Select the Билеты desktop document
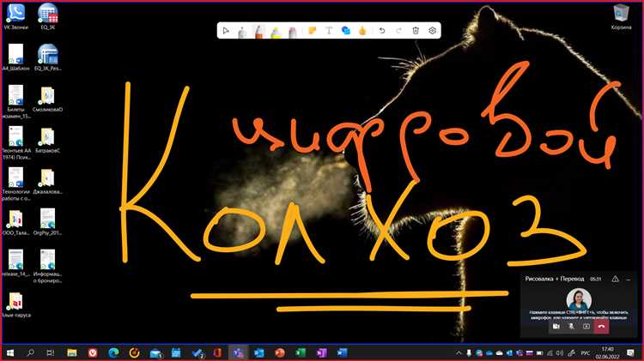This screenshot has height=361, width=644. (x=16, y=102)
